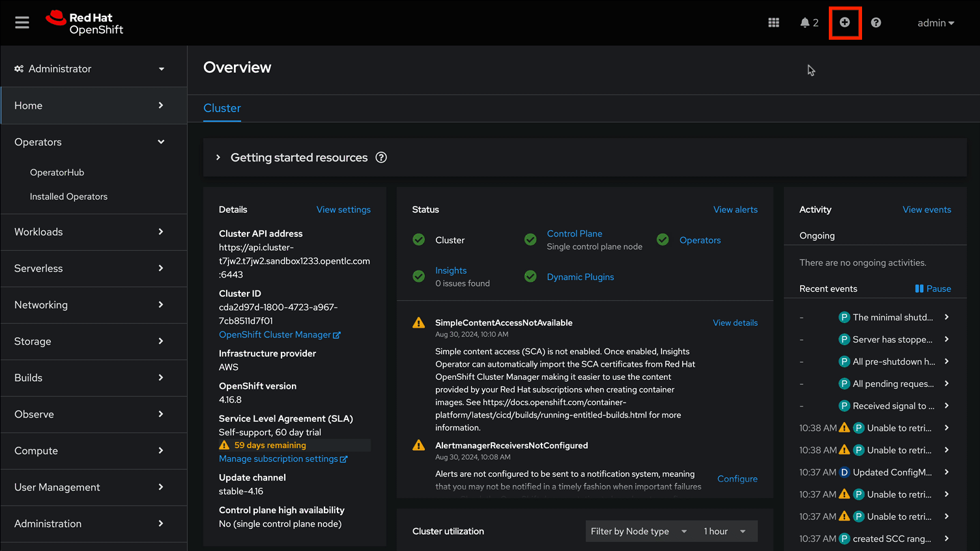Click the help icon beside Getting started resources
Viewport: 980px width, 551px height.
(381, 158)
